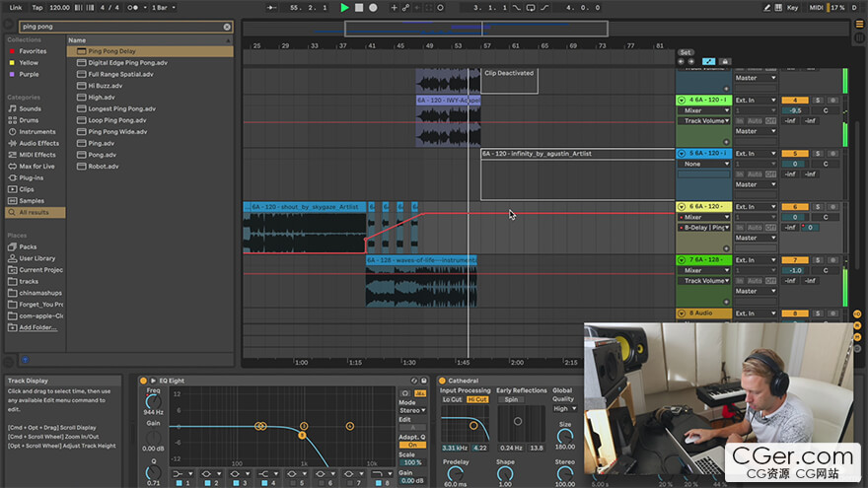Toggle the EQ Eight device activator
The width and height of the screenshot is (868, 488).
[x=143, y=381]
